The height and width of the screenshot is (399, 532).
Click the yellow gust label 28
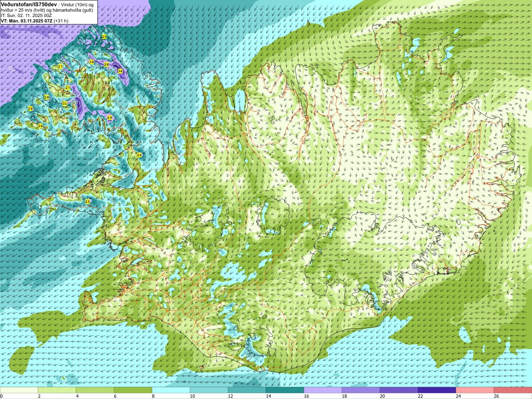[106, 64]
